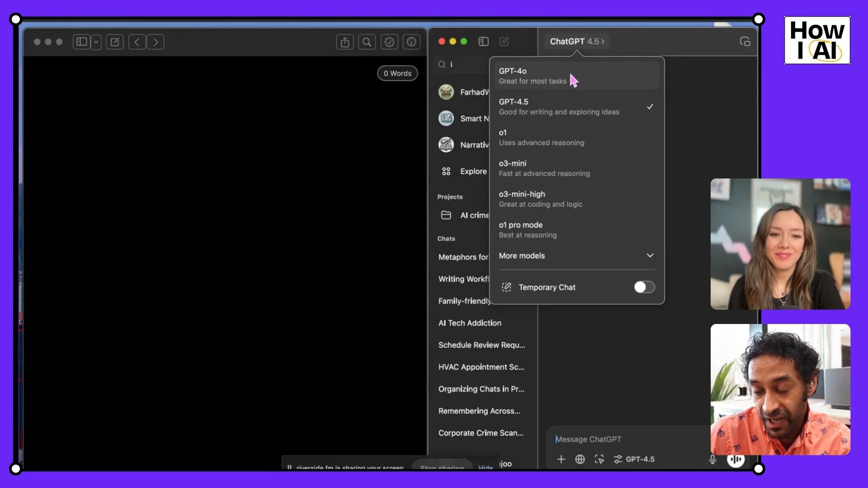Click the Narrativ avatar icon
868x488 pixels.
pos(446,145)
